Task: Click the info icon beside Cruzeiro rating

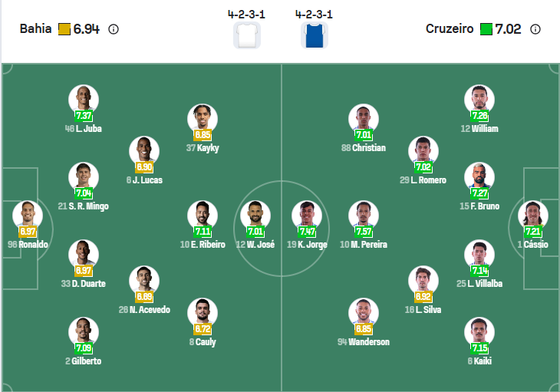Action: 535,29
